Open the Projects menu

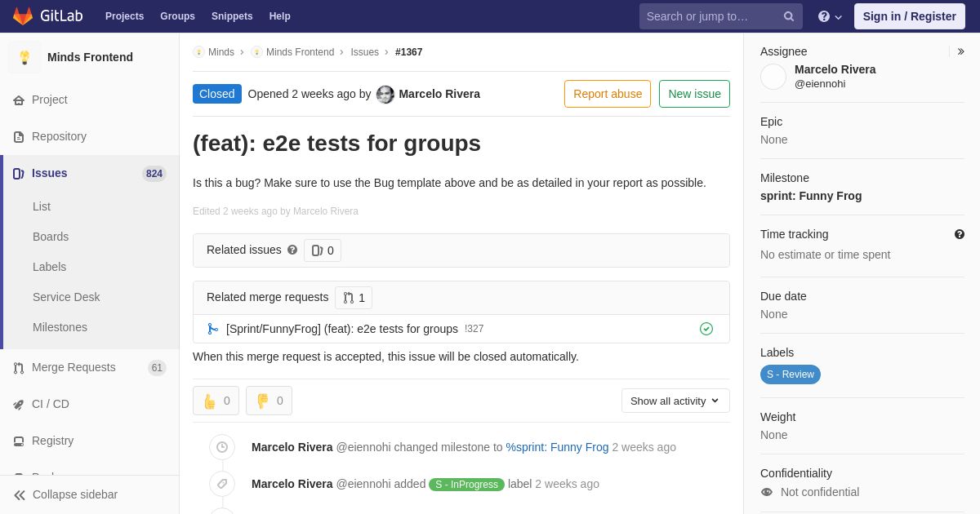[124, 16]
